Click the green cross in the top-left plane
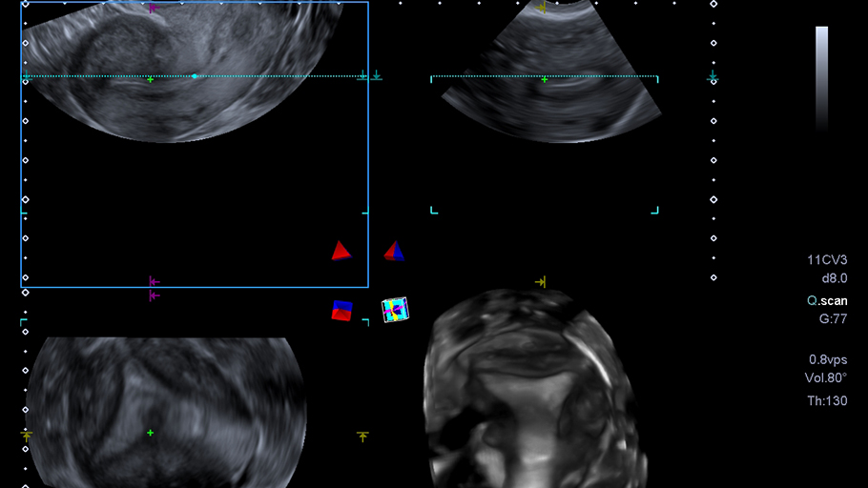This screenshot has height=488, width=868. (x=150, y=80)
